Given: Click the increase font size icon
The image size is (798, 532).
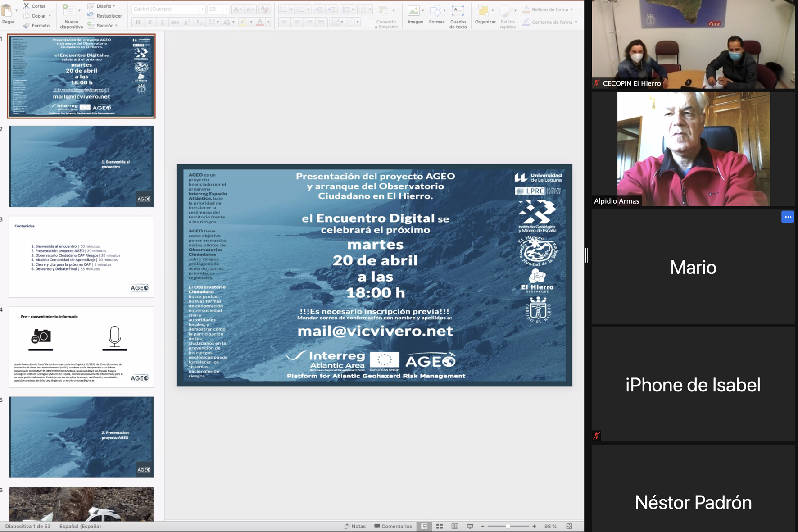Looking at the screenshot, I should pyautogui.click(x=237, y=9).
